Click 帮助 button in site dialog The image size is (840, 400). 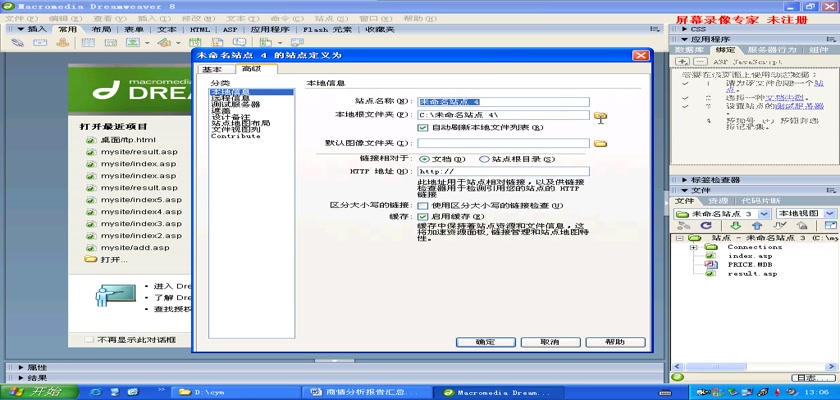[615, 342]
